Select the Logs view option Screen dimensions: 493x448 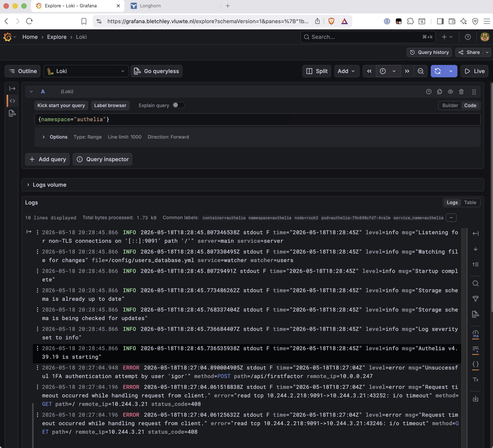pyautogui.click(x=452, y=202)
